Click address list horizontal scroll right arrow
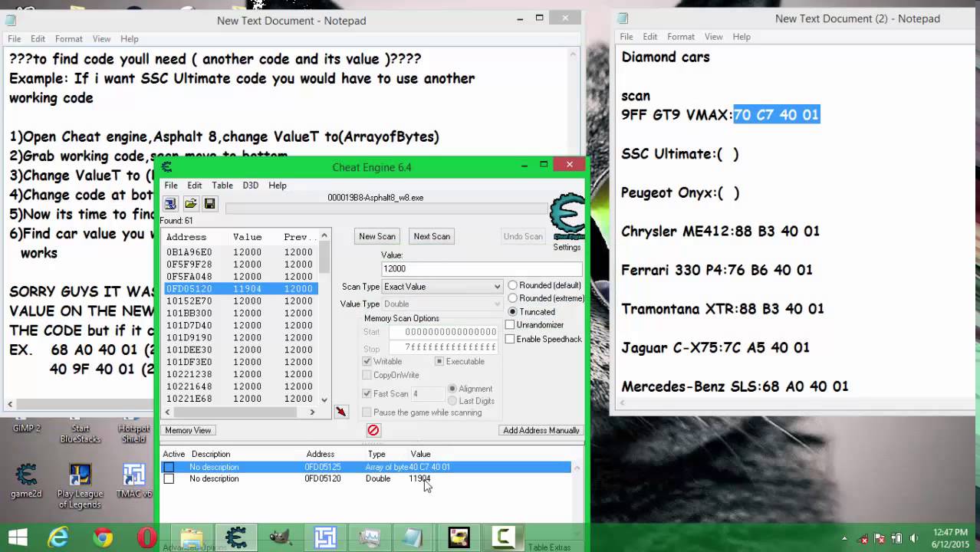The height and width of the screenshot is (552, 980). (312, 412)
